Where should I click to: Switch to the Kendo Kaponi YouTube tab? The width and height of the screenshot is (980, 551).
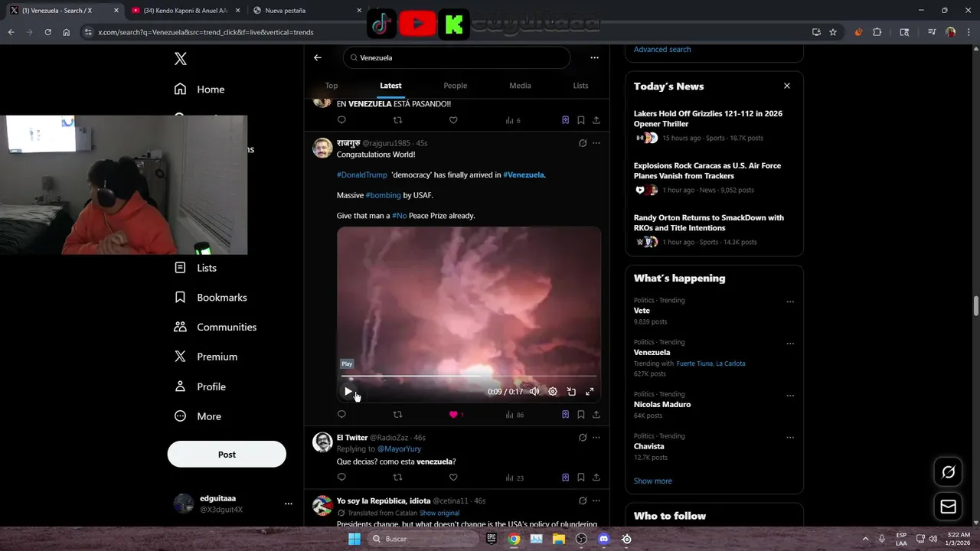186,11
